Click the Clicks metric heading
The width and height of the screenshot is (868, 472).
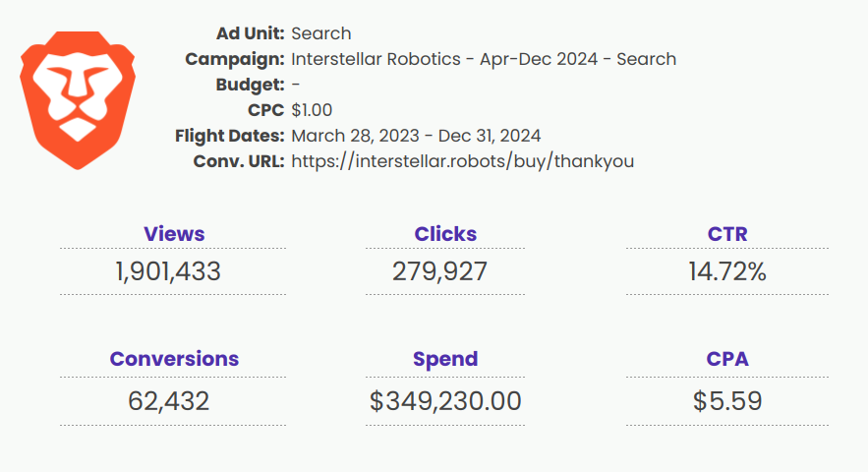tap(445, 234)
